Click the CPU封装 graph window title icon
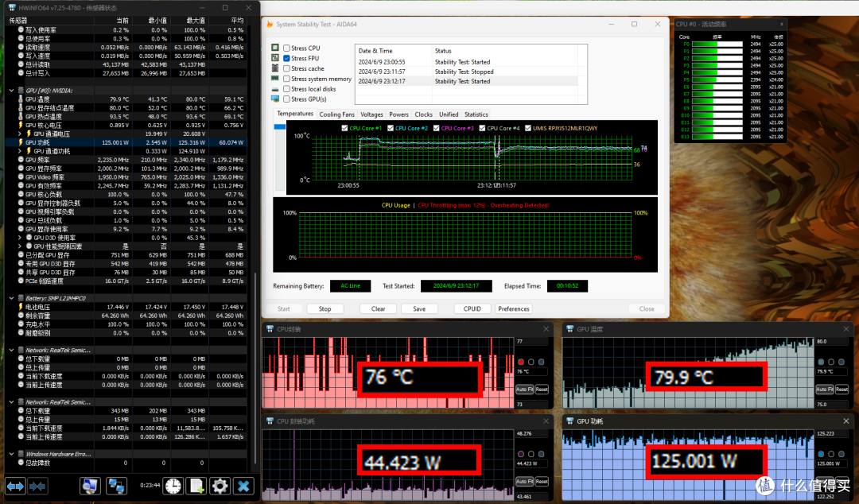Screen dimensions: 859x504 point(270,328)
